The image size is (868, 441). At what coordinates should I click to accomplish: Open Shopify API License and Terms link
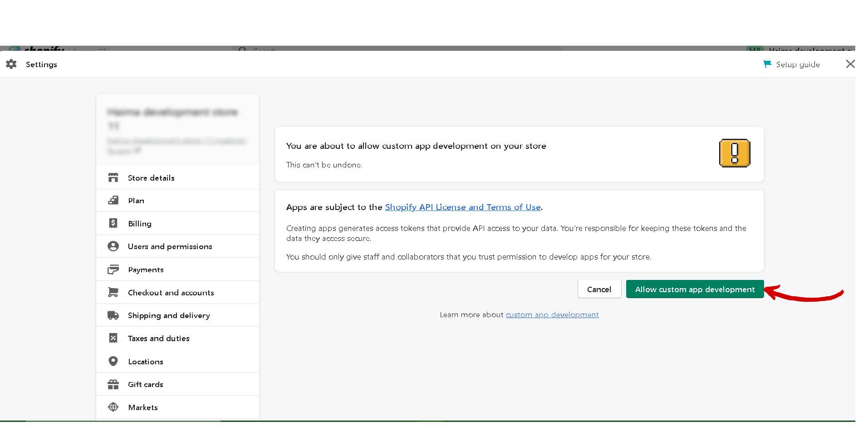462,207
